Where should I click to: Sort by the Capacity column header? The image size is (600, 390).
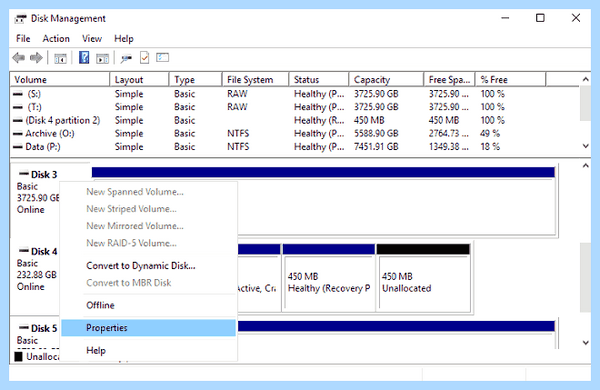point(386,80)
